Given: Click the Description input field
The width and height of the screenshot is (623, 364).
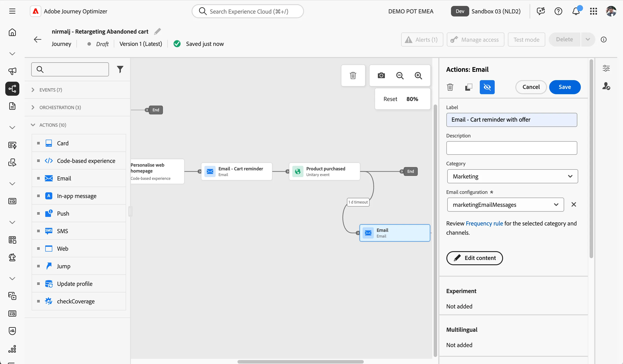Looking at the screenshot, I should coord(511,148).
